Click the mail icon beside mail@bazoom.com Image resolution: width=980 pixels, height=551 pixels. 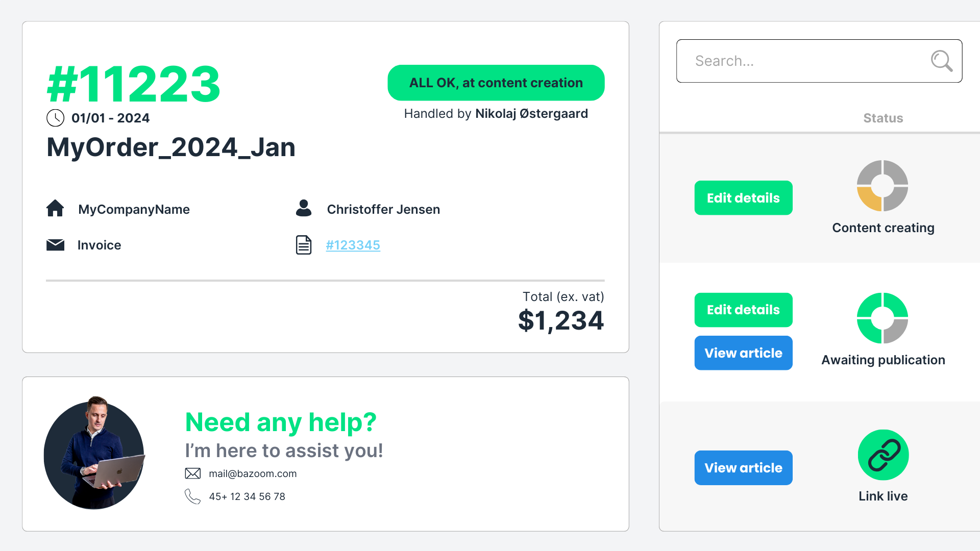point(192,473)
